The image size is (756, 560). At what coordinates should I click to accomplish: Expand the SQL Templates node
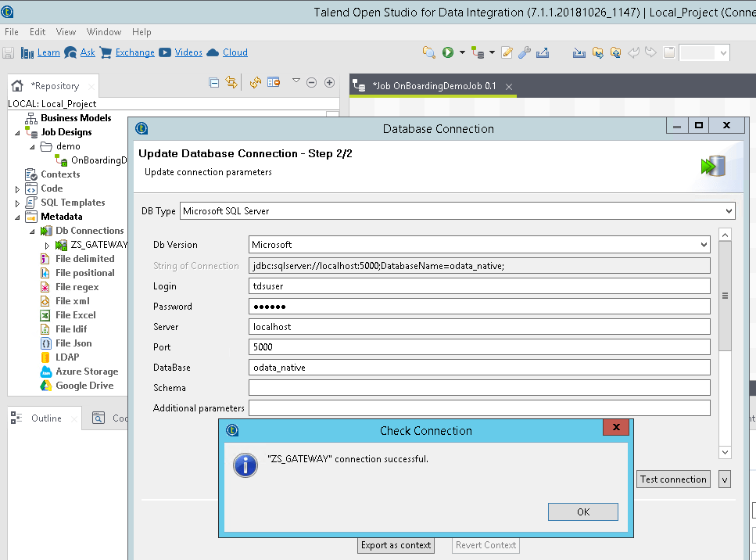(x=17, y=203)
